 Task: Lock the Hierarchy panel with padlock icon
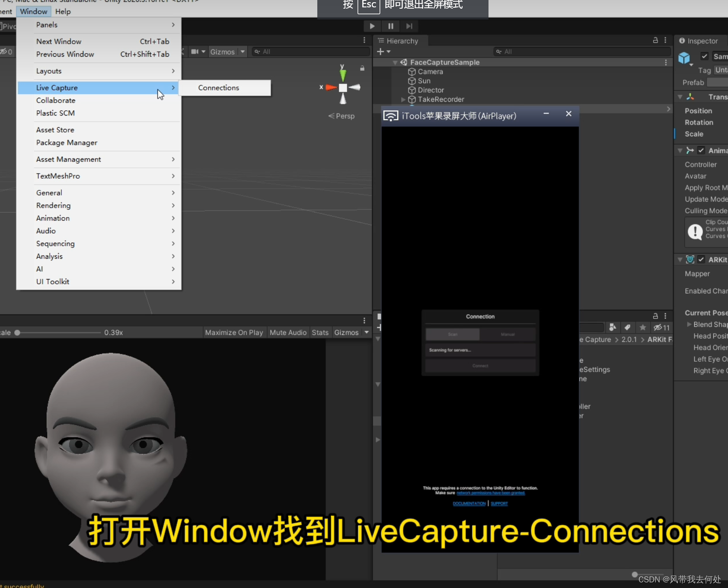655,41
